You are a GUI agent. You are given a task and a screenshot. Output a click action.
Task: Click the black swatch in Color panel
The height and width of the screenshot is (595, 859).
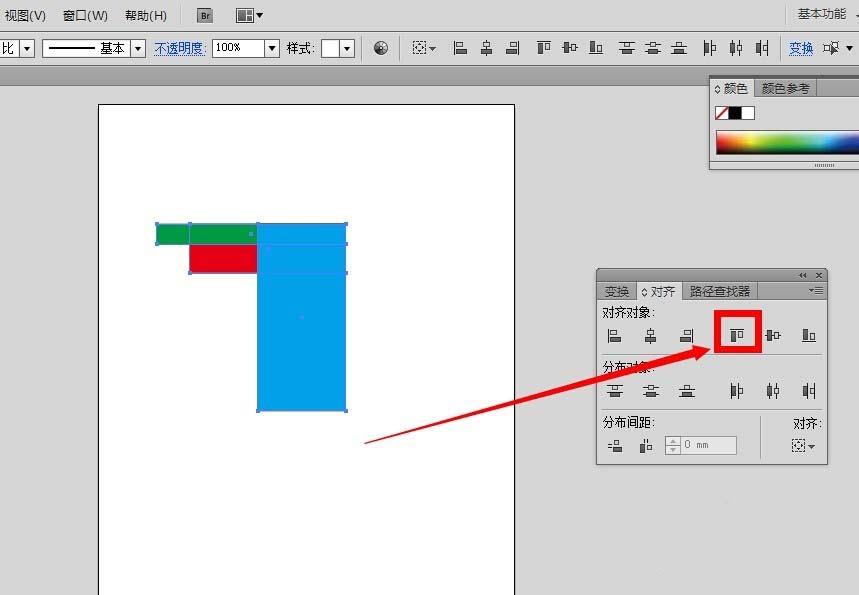click(735, 113)
